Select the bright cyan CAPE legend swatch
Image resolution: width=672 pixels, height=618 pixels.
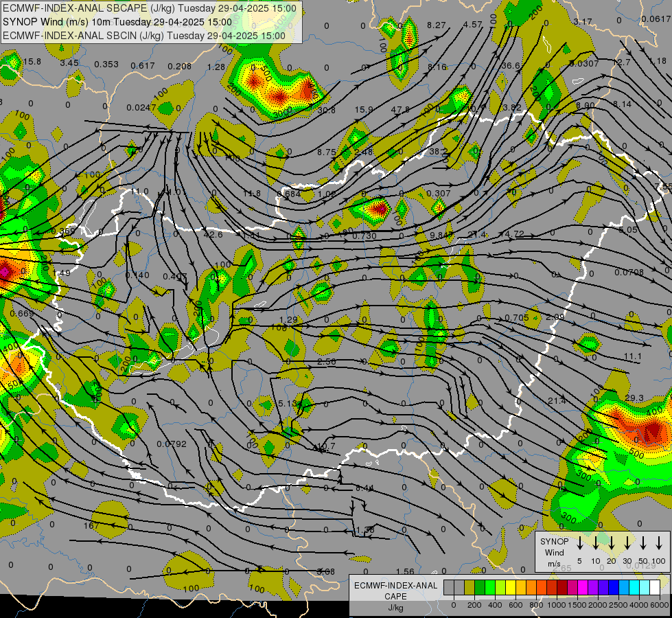tap(634, 588)
